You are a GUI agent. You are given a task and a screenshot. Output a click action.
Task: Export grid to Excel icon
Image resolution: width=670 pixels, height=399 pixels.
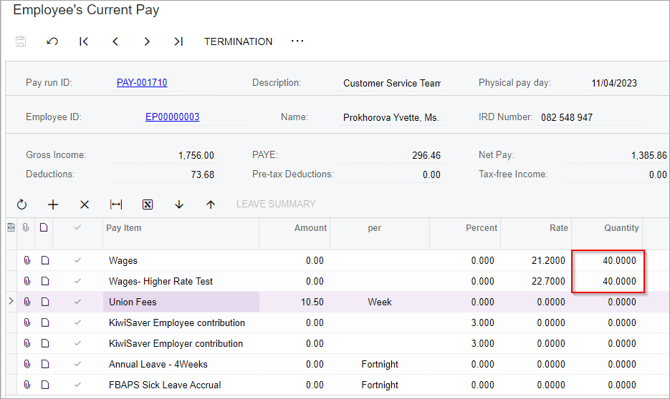pyautogui.click(x=147, y=205)
